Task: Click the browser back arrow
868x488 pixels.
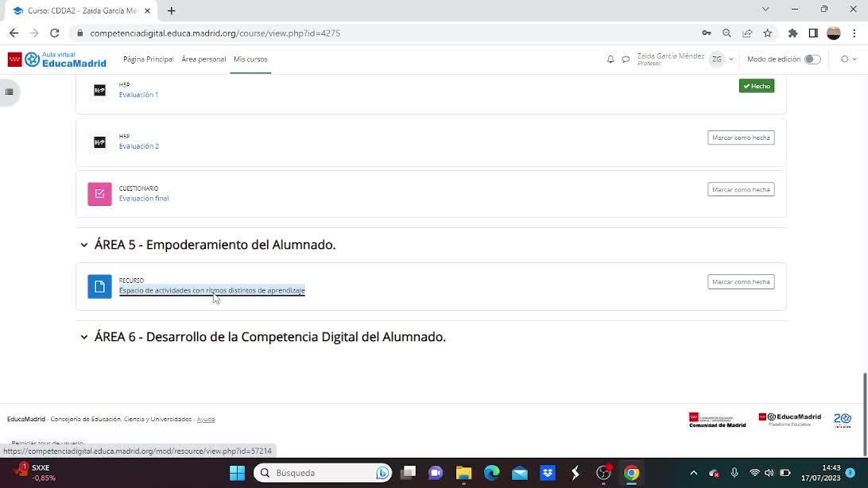Action: pyautogui.click(x=14, y=33)
